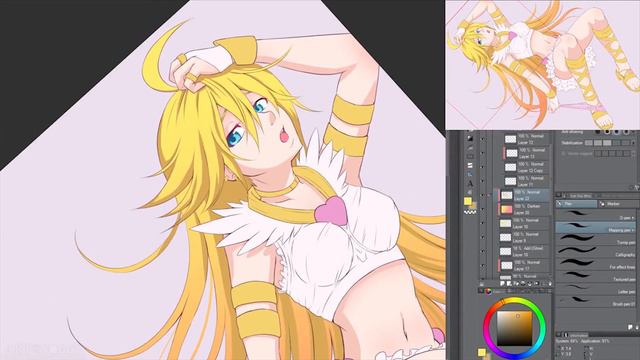Click the Navigator preview thumbnail
The height and width of the screenshot is (360, 640).
542,65
